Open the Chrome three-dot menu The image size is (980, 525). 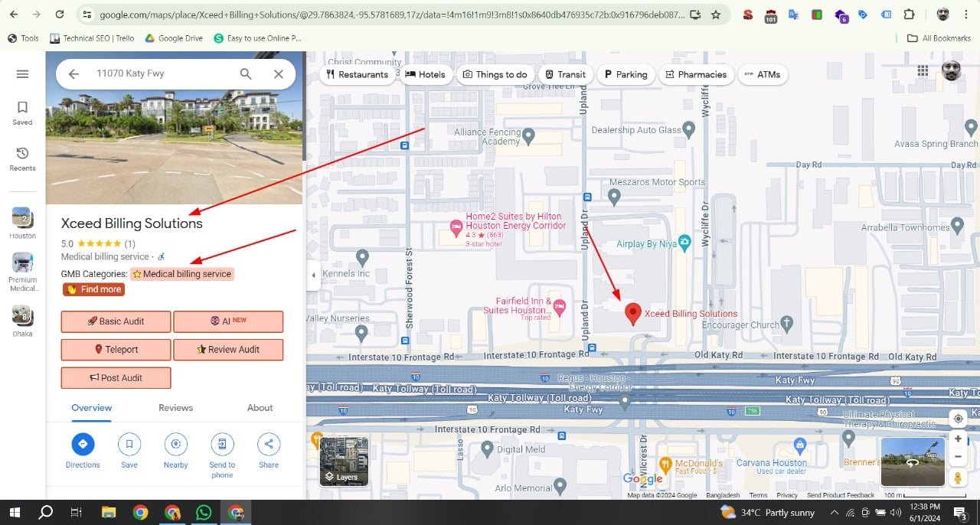click(x=968, y=15)
